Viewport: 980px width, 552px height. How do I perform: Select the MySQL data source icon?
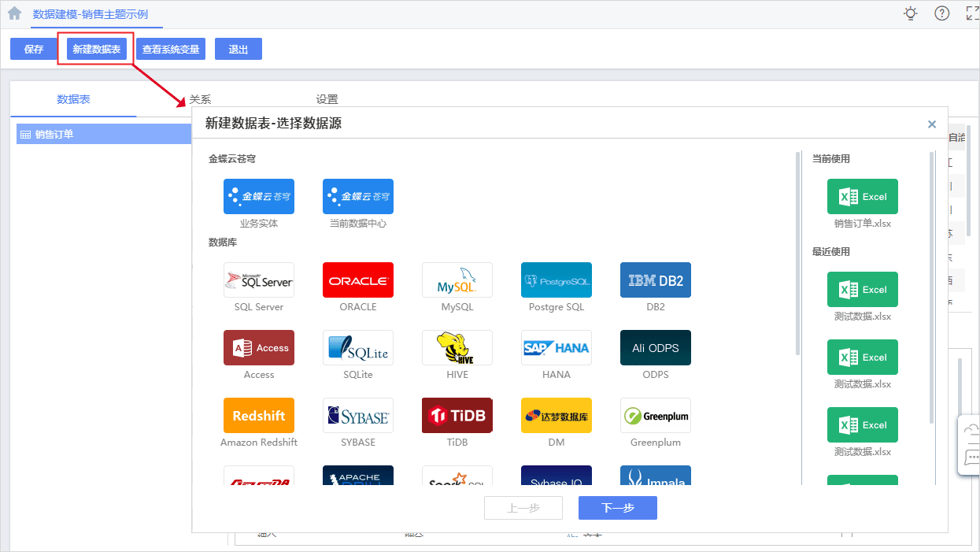coord(457,280)
